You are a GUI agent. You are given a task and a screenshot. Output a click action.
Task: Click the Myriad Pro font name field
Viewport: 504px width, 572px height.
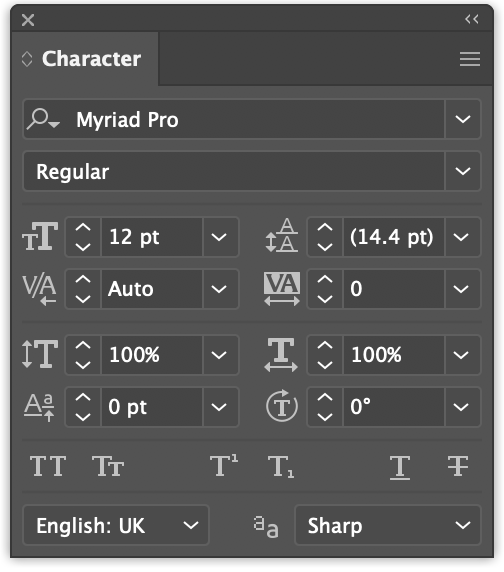click(234, 119)
